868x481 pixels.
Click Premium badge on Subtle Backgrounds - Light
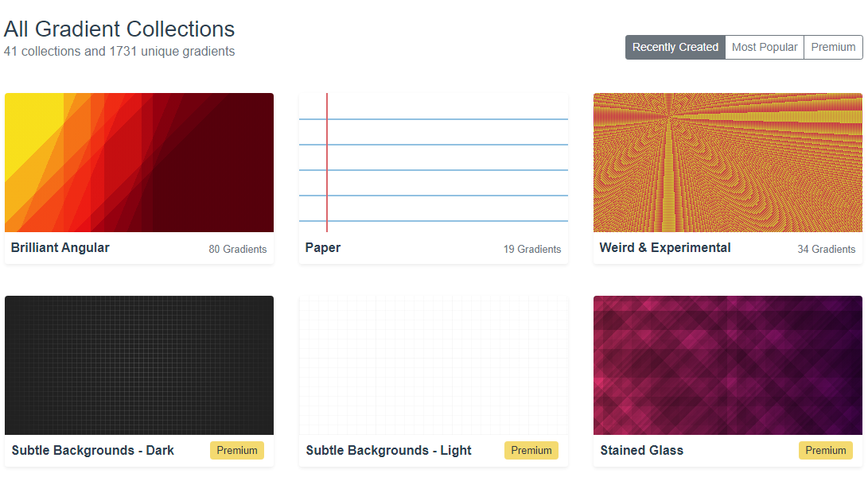click(531, 450)
